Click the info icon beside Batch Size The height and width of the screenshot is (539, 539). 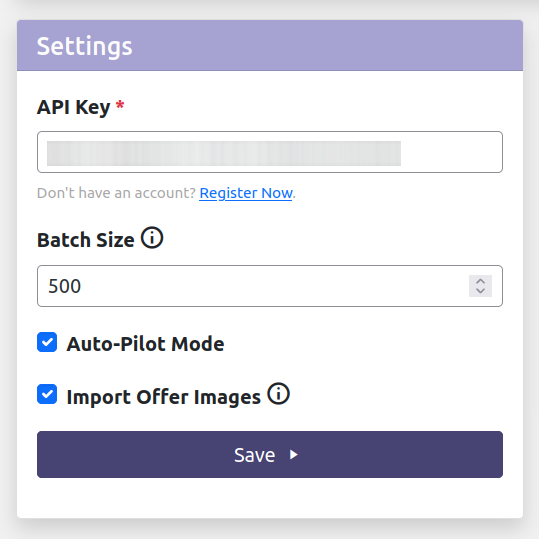(x=152, y=238)
